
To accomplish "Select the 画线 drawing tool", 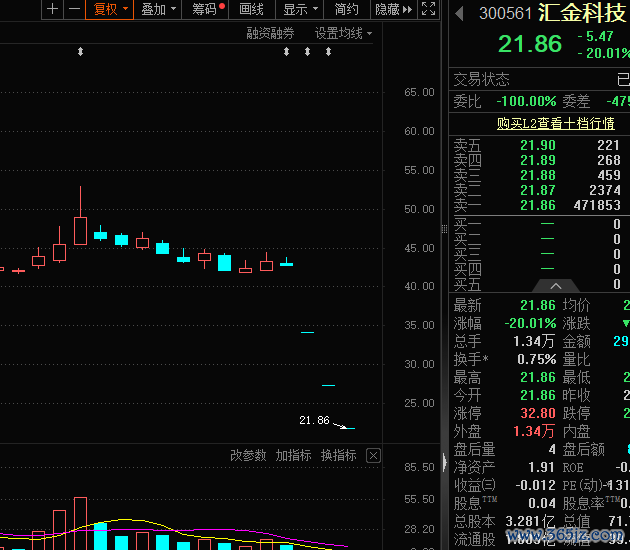I will (252, 9).
